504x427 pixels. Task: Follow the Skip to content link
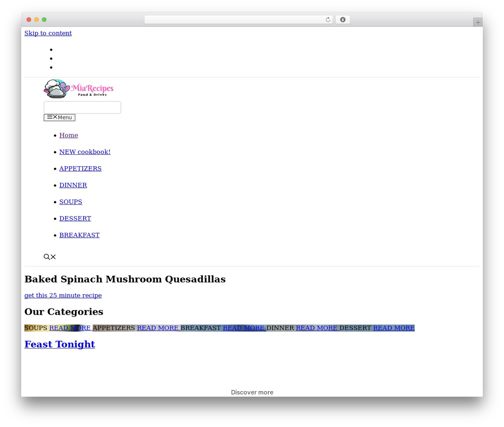[x=48, y=33]
